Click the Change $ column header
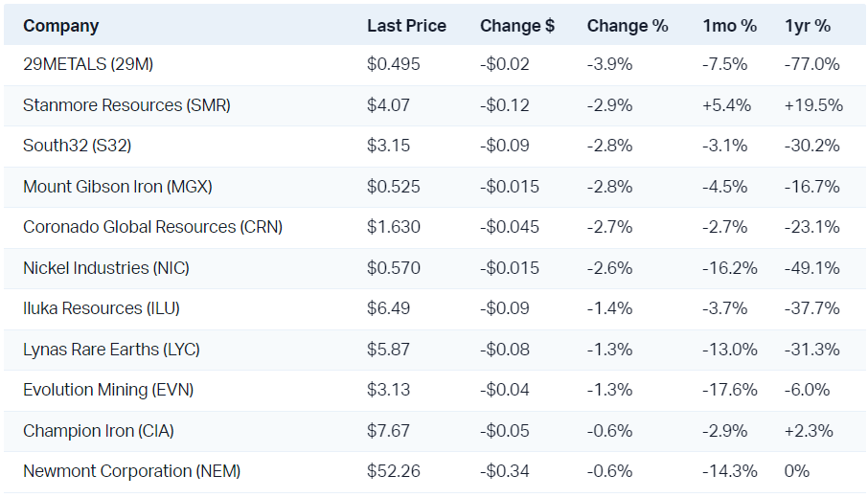Screen dimensions: 868x498 click(517, 26)
